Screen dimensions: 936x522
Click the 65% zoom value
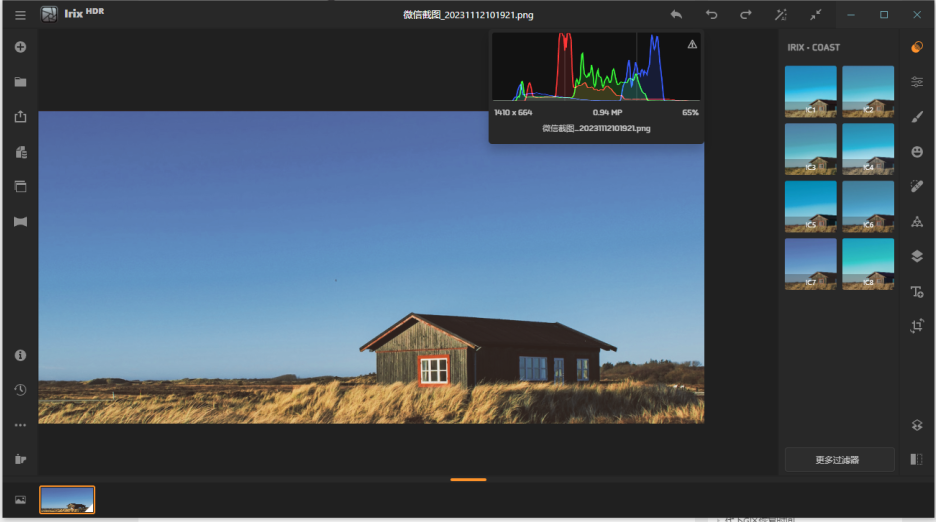[691, 112]
